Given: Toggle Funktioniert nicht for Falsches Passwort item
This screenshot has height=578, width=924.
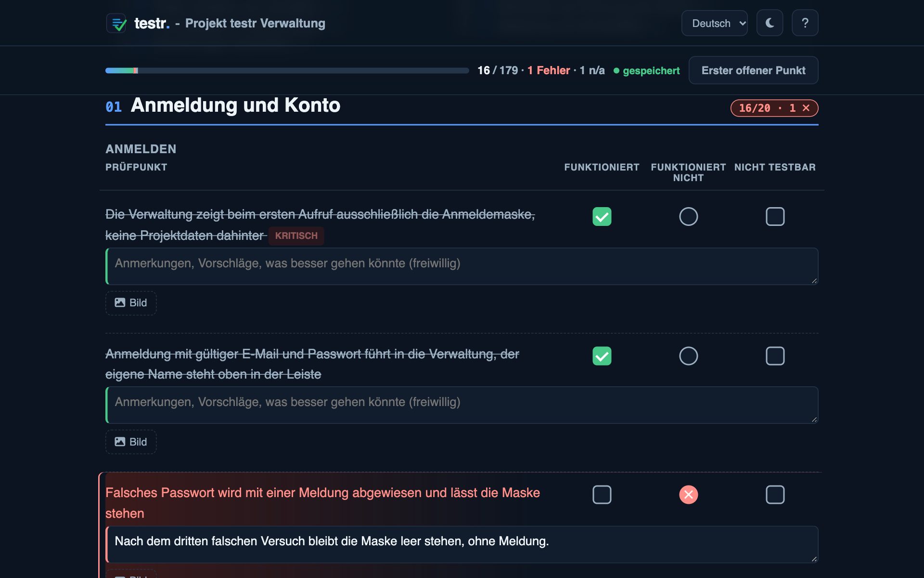Looking at the screenshot, I should pyautogui.click(x=688, y=495).
